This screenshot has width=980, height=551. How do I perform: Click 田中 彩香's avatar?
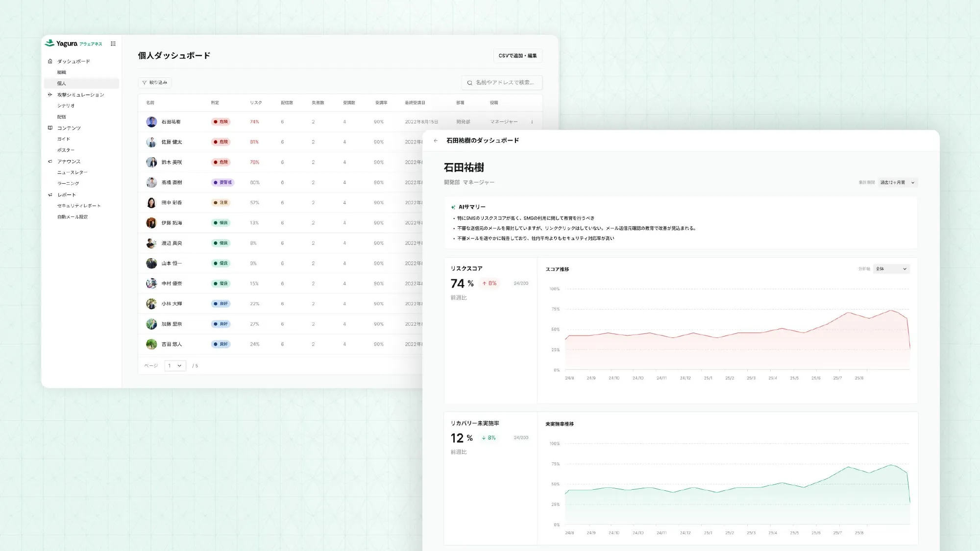click(151, 203)
